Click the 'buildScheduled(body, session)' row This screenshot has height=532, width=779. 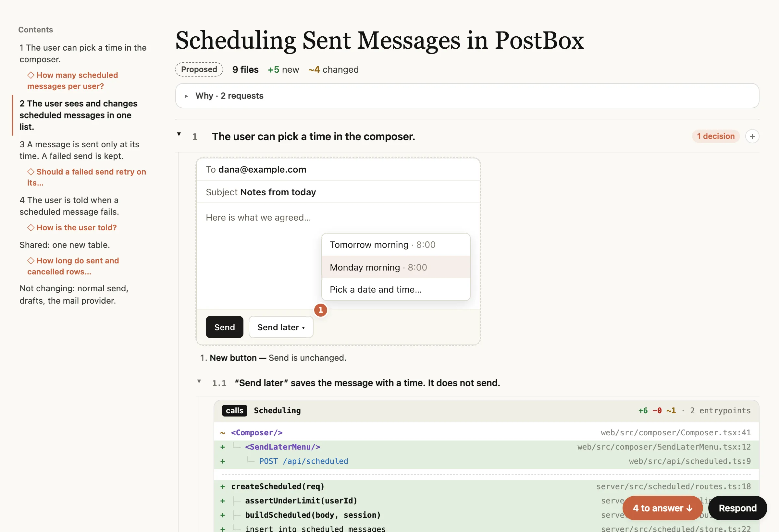tap(486, 515)
